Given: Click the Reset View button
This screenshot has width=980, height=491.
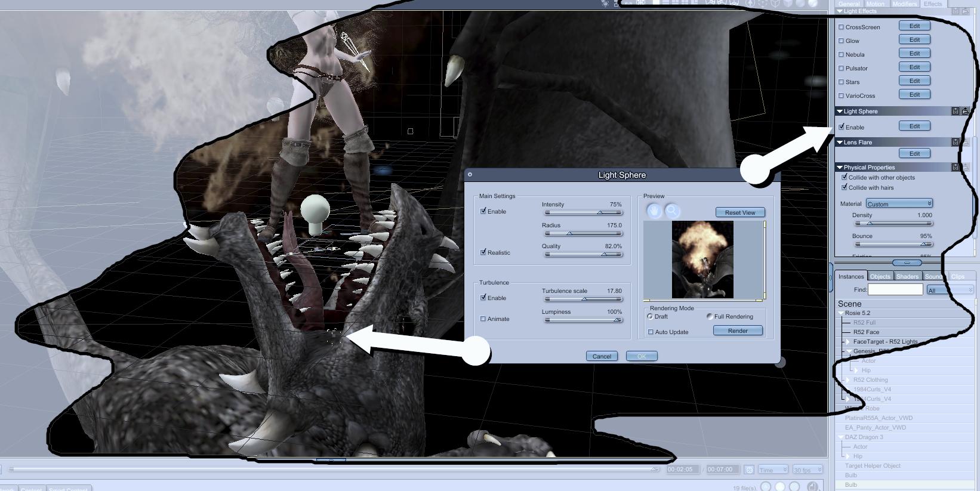Looking at the screenshot, I should pos(740,212).
